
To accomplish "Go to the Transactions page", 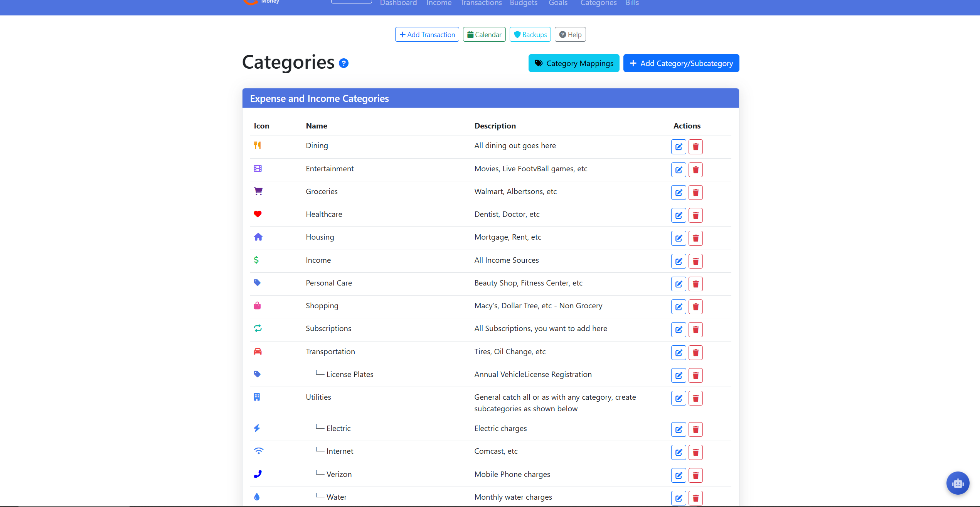I will 481,3.
